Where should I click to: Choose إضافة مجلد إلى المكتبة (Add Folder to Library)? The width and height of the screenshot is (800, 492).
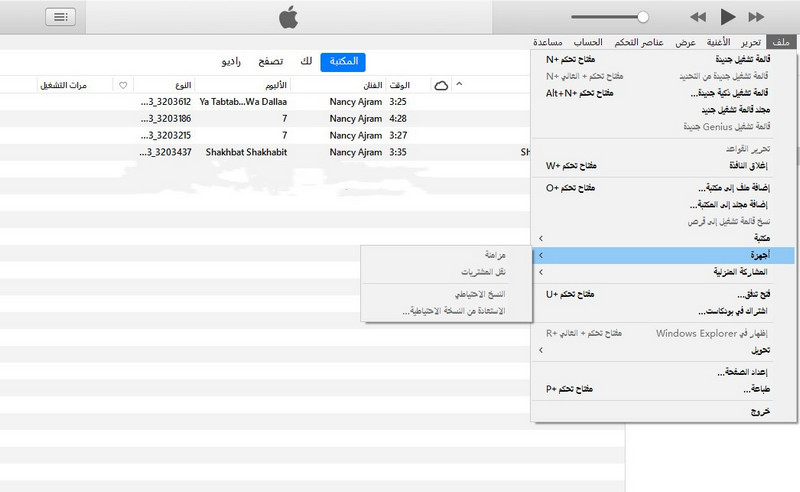(663, 205)
